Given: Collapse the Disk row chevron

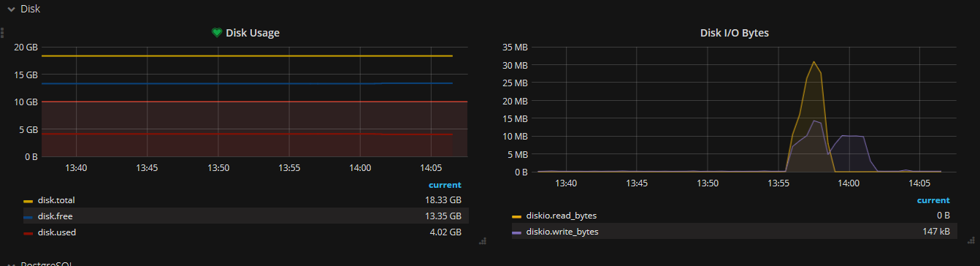Looking at the screenshot, I should (x=12, y=9).
